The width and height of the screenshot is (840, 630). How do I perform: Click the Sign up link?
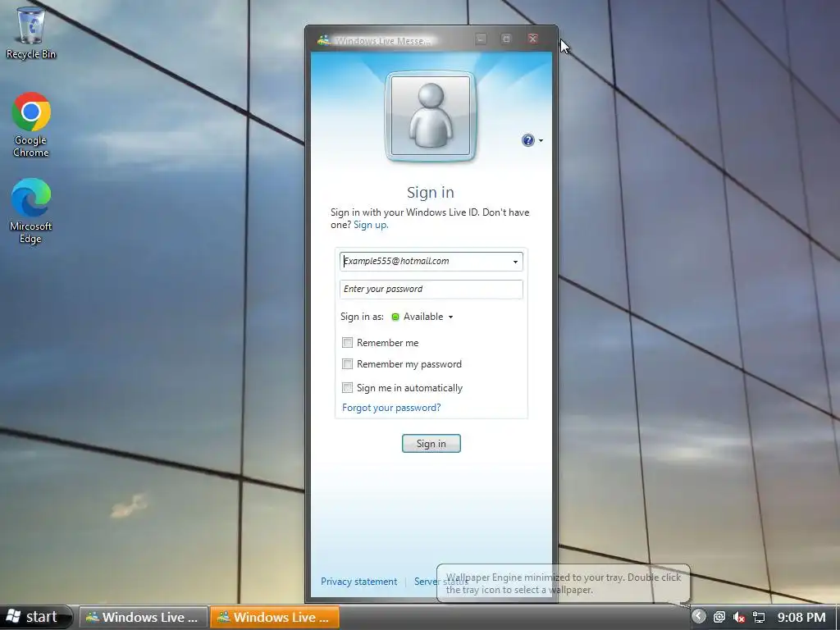pyautogui.click(x=371, y=225)
